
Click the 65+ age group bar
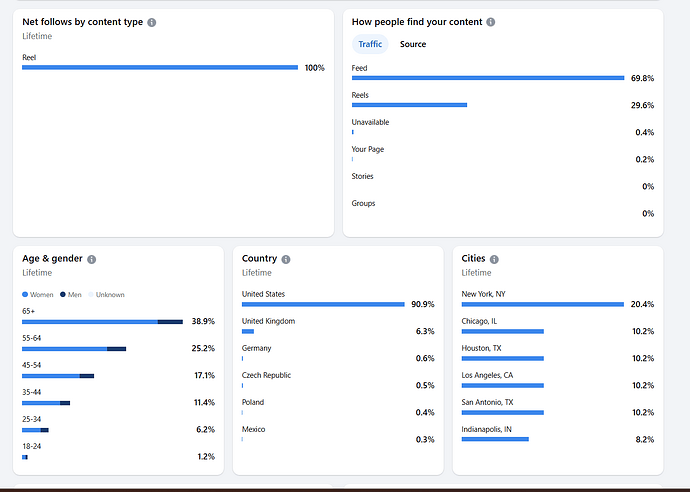coord(102,322)
